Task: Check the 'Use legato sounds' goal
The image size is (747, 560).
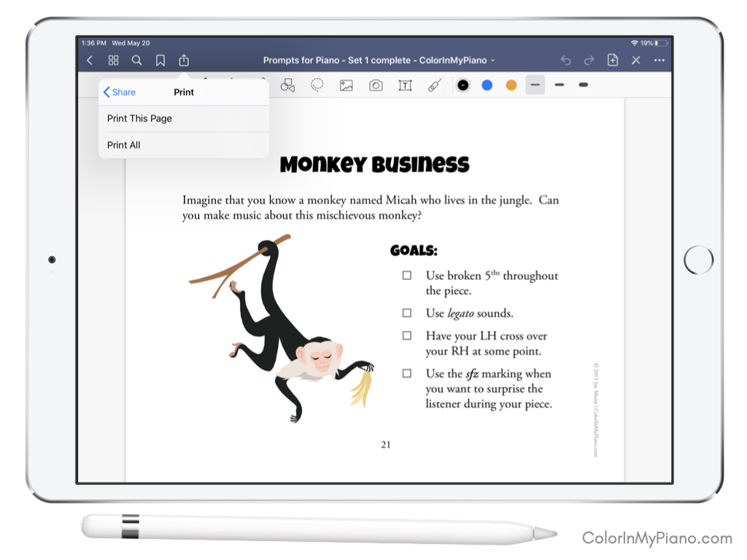Action: click(407, 313)
